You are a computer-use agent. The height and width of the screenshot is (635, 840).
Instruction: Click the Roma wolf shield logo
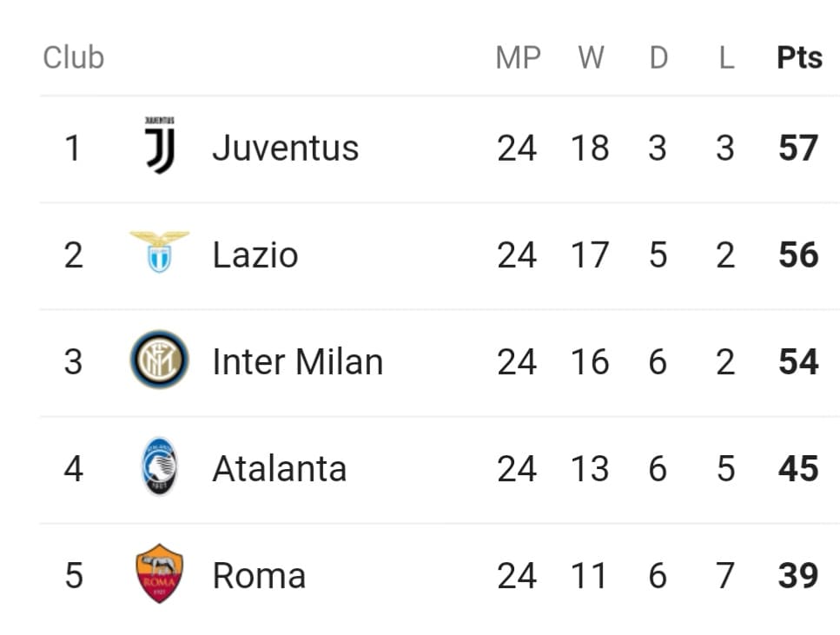pyautogui.click(x=160, y=573)
